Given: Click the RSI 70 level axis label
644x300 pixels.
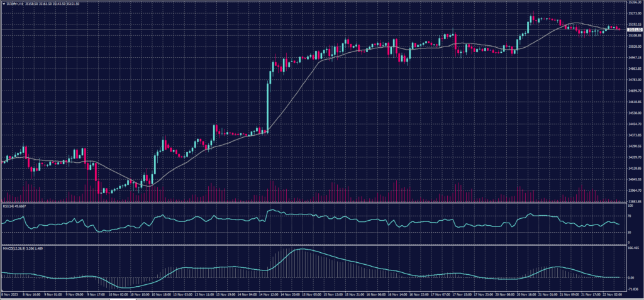Looking at the screenshot, I should [630, 216].
